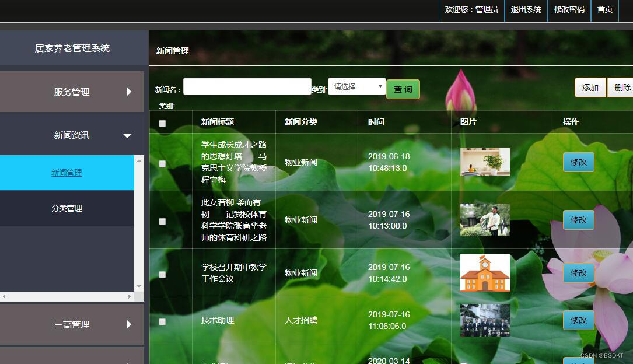Click 修改 for 此女若柳 柔而有韧 row
This screenshot has height=364, width=633.
pos(579,220)
